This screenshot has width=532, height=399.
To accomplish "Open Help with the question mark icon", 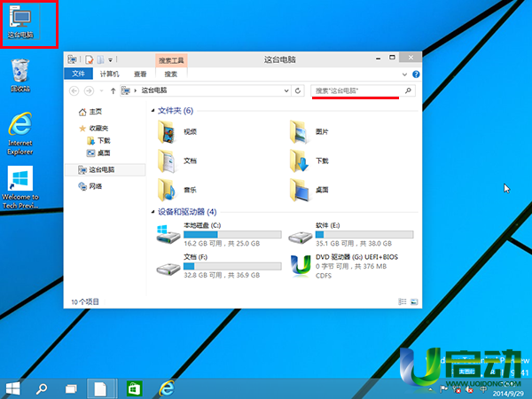I will (416, 74).
